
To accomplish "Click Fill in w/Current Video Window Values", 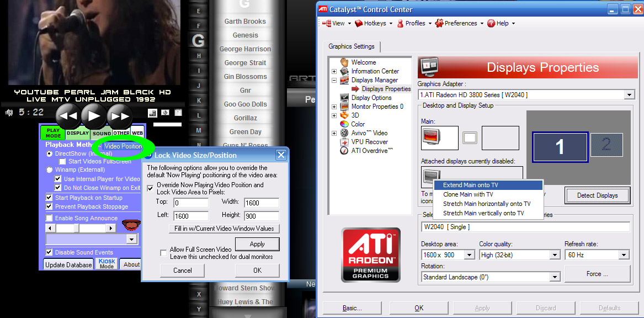I will pos(224,229).
